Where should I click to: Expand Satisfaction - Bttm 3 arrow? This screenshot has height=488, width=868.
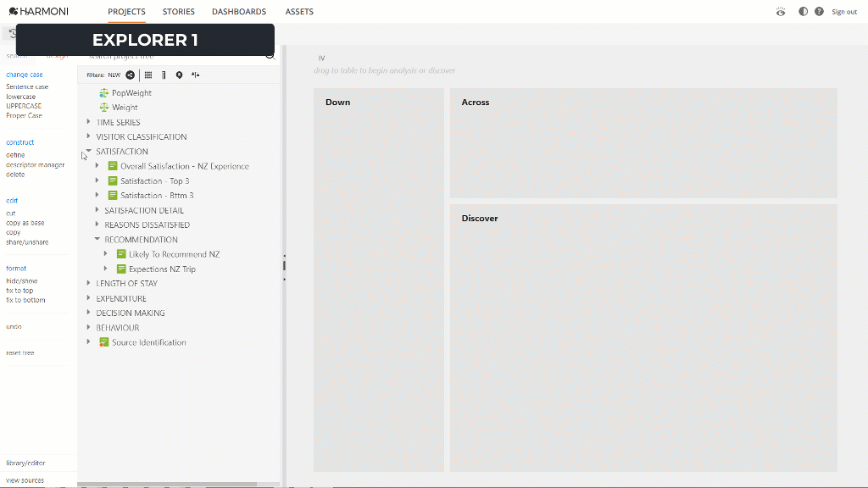point(97,195)
